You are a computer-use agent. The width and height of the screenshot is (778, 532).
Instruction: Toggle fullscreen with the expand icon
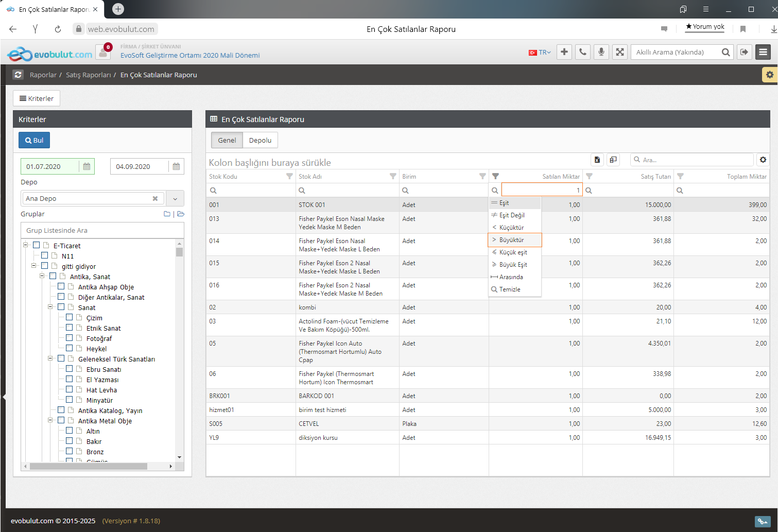620,52
